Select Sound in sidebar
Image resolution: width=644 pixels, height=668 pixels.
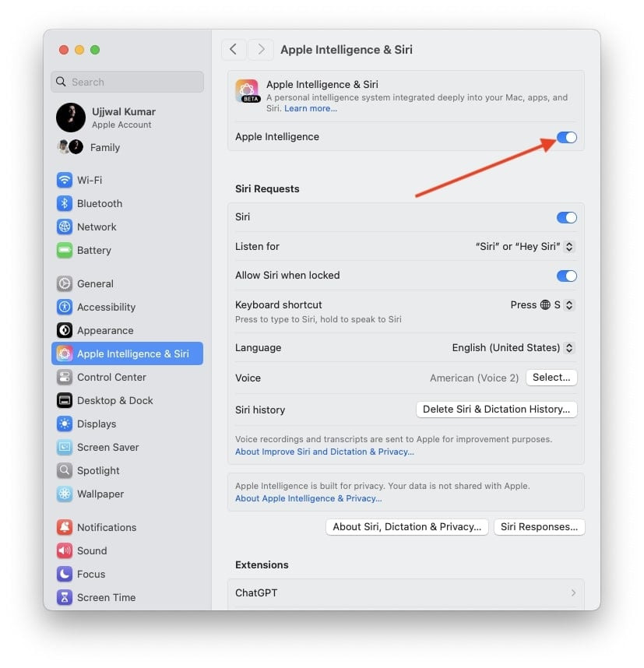127,551
